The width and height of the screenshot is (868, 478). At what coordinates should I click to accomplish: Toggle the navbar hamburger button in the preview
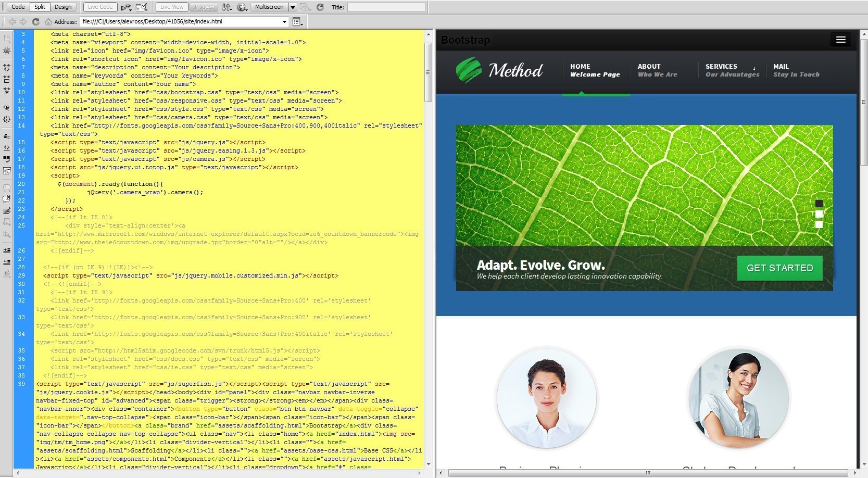(x=840, y=40)
